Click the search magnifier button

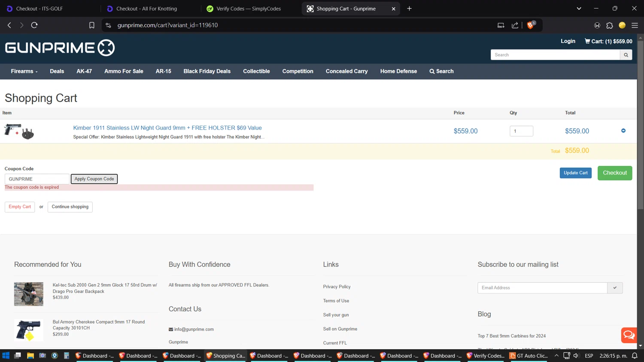coord(626,55)
